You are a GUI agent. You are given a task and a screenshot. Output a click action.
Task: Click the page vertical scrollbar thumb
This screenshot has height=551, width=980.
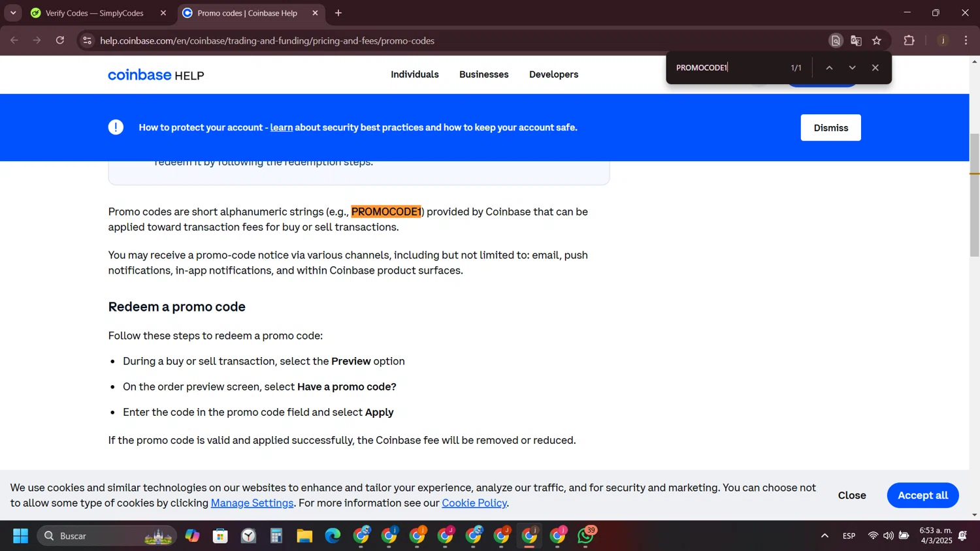pyautogui.click(x=974, y=195)
